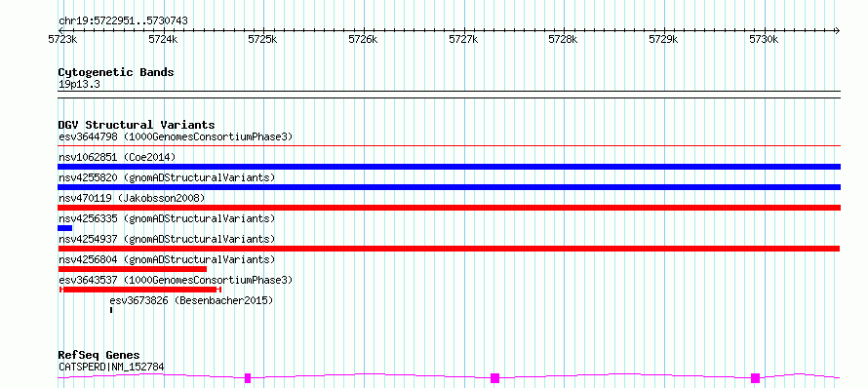Select the short blue nsv4256335 variant block

pos(64,228)
